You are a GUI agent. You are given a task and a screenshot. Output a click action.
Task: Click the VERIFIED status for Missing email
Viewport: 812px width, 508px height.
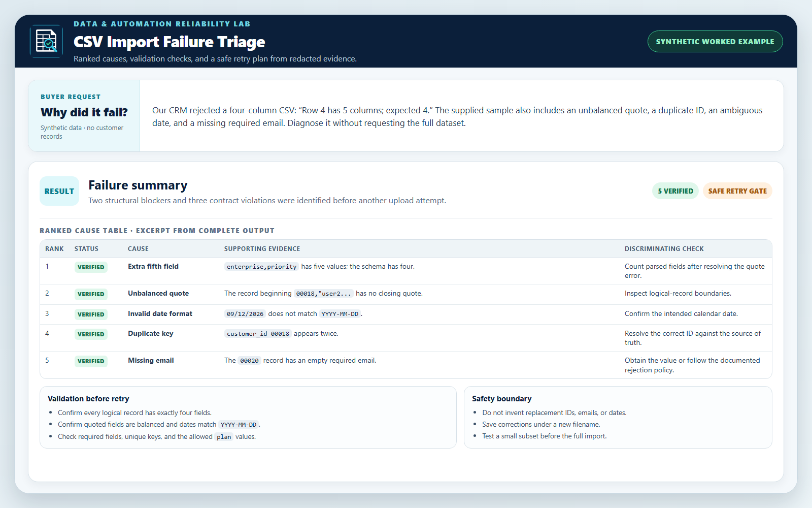[91, 361]
